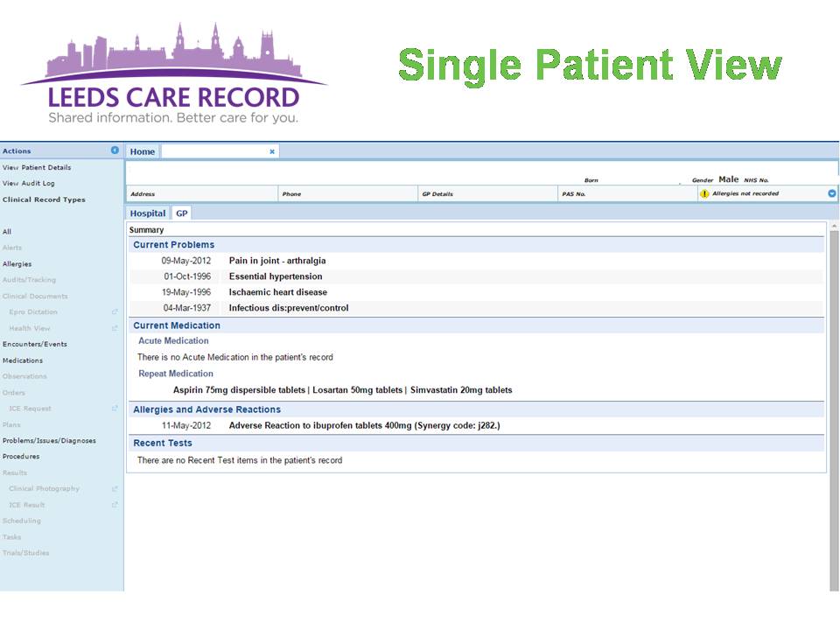Open the ICE Result external link icon
This screenshot has width=840, height=630.
[114, 504]
